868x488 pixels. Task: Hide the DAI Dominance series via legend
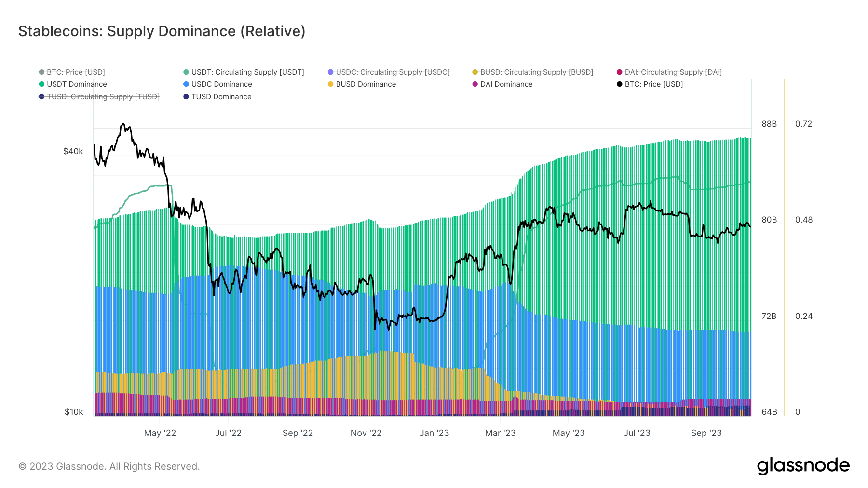tap(502, 84)
